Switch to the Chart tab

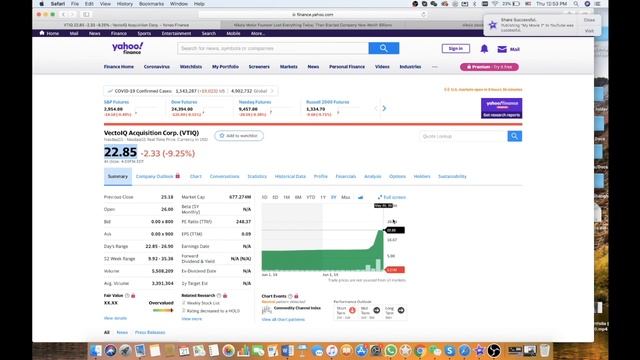pyautogui.click(x=196, y=176)
